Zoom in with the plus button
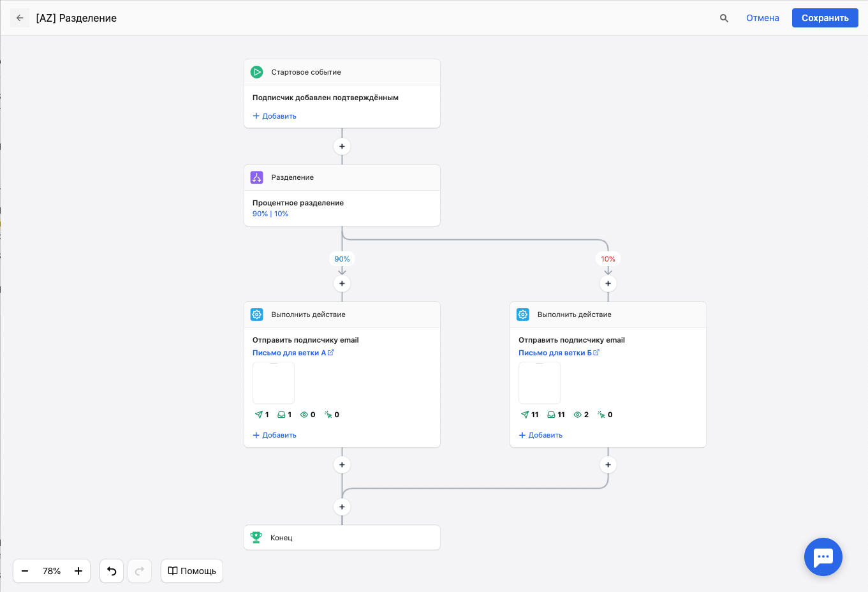Image resolution: width=868 pixels, height=592 pixels. coord(78,571)
